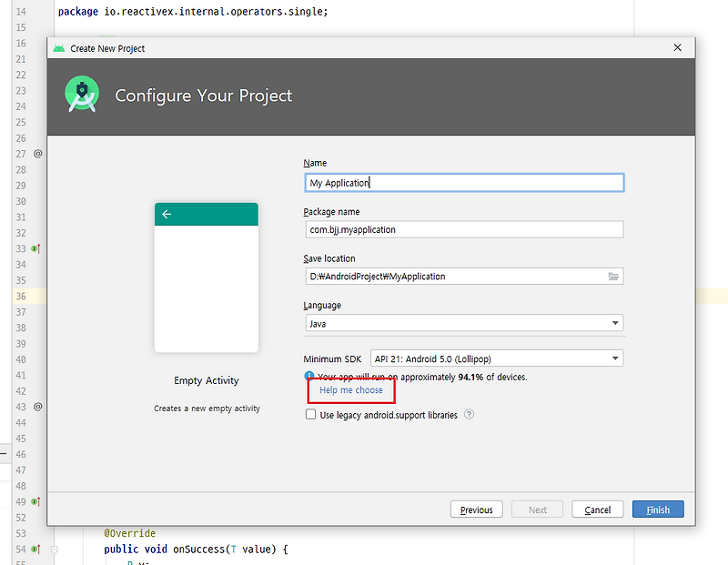Enable the Use legacy android.support libraries checkbox
The height and width of the screenshot is (565, 728).
(x=312, y=414)
